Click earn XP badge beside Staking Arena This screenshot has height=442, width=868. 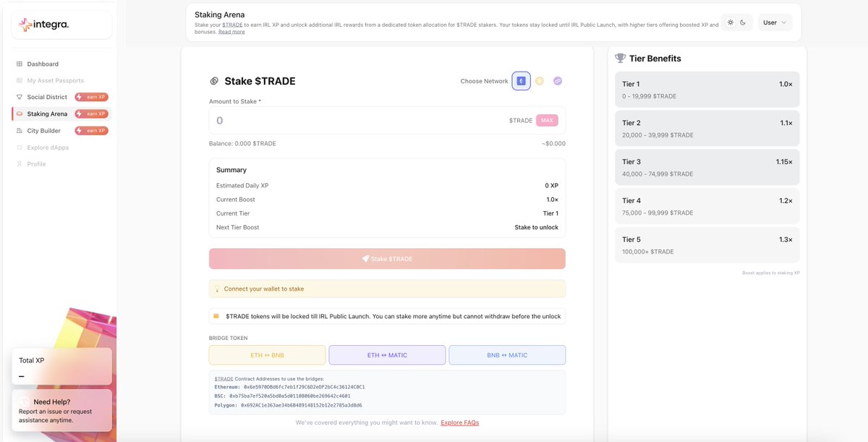tap(91, 114)
